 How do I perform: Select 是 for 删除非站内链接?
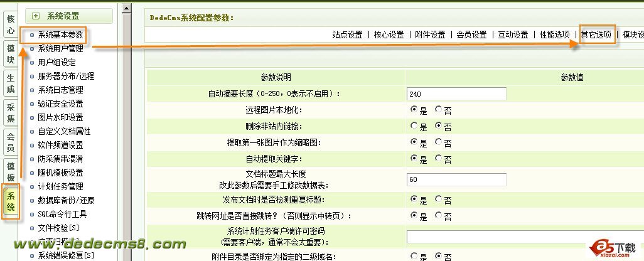tap(414, 126)
